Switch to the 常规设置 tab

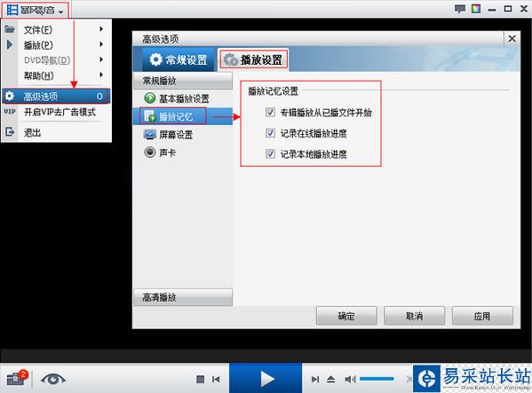(x=179, y=60)
